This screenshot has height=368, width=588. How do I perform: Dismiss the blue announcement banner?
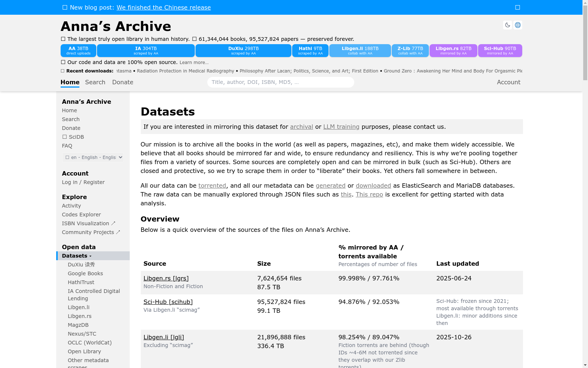point(517,7)
